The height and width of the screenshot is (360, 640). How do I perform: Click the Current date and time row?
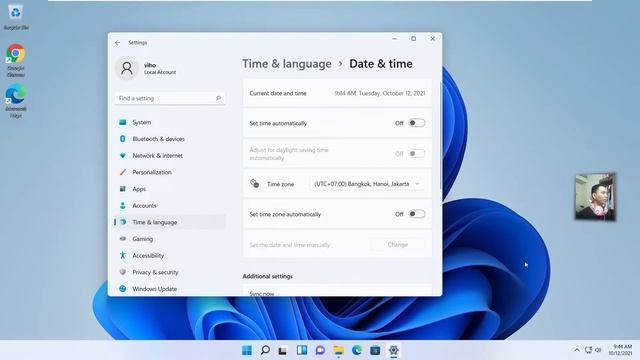click(337, 93)
